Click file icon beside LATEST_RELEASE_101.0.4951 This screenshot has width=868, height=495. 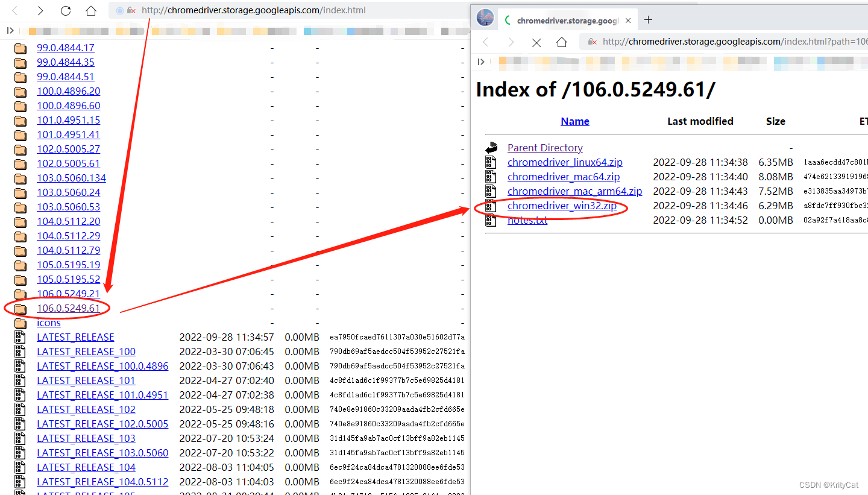(x=20, y=395)
